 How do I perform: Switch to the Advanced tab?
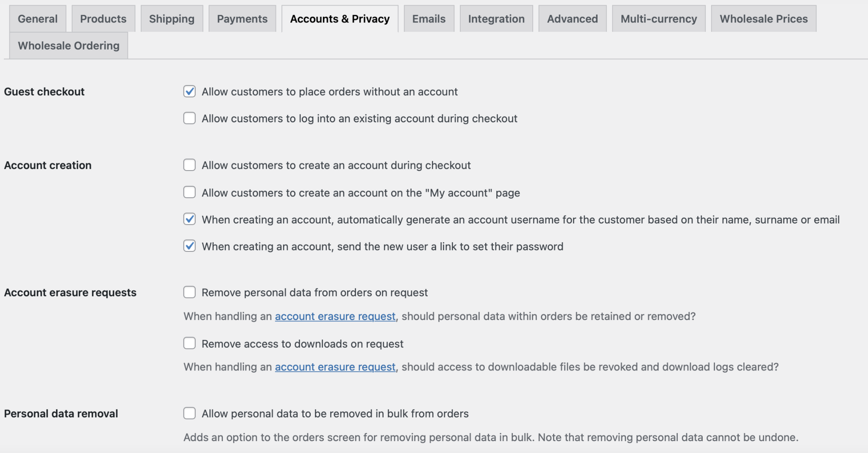(572, 19)
